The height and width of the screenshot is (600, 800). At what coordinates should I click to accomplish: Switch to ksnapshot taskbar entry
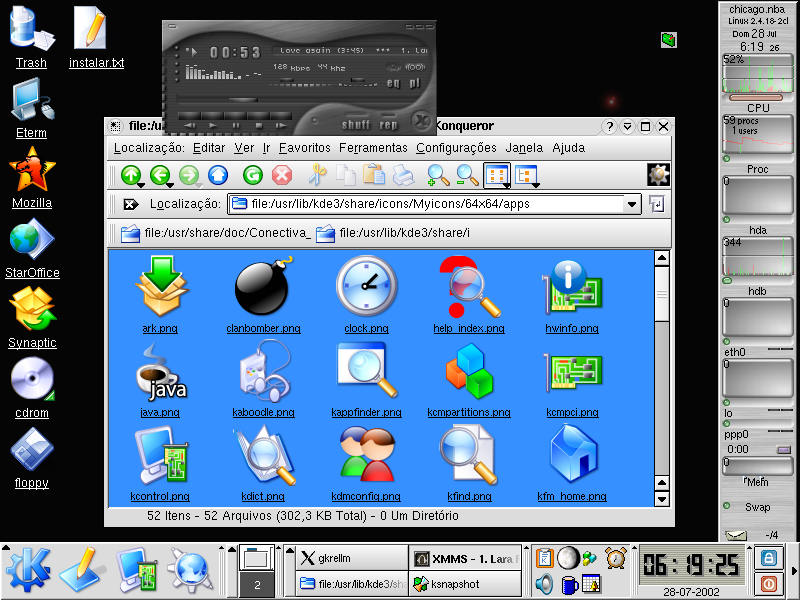pos(464,584)
